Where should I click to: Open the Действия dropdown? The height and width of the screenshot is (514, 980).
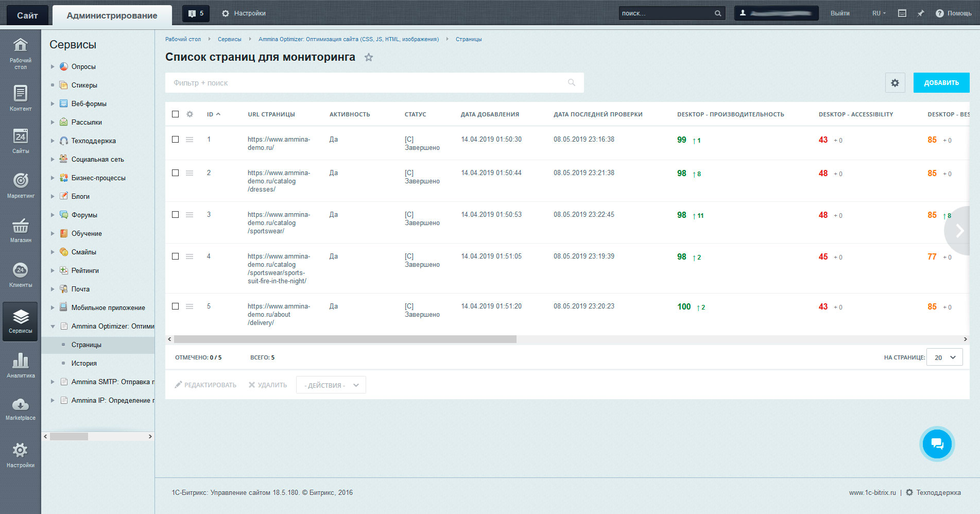coord(331,385)
